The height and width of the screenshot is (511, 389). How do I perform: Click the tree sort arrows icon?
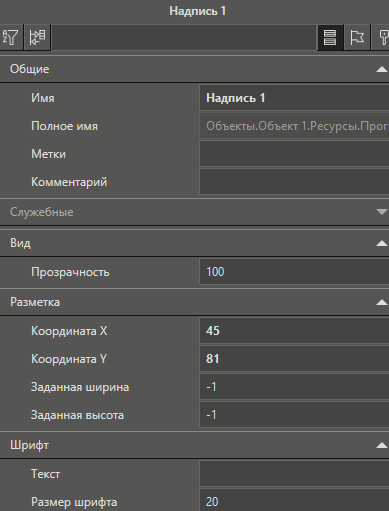pyautogui.click(x=37, y=37)
